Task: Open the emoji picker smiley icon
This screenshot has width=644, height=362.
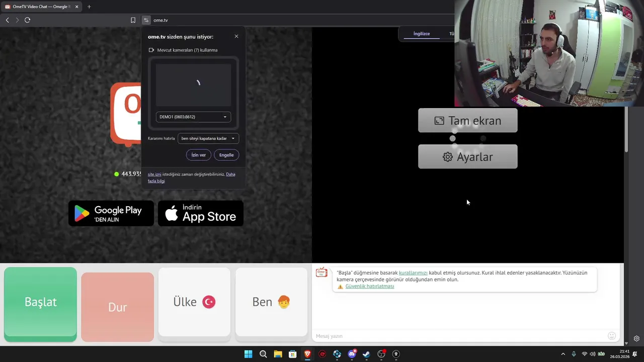Action: point(612,336)
